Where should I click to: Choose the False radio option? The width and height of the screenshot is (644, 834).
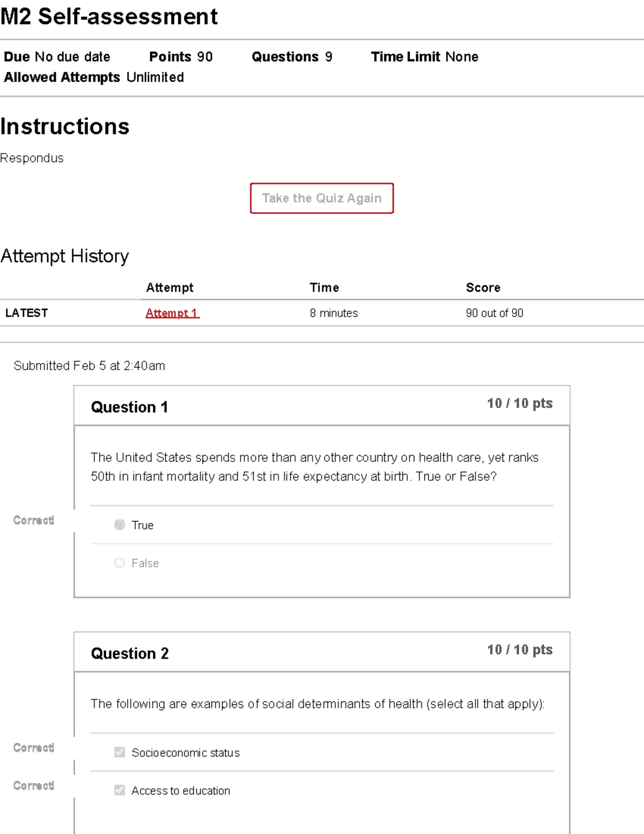click(x=120, y=563)
